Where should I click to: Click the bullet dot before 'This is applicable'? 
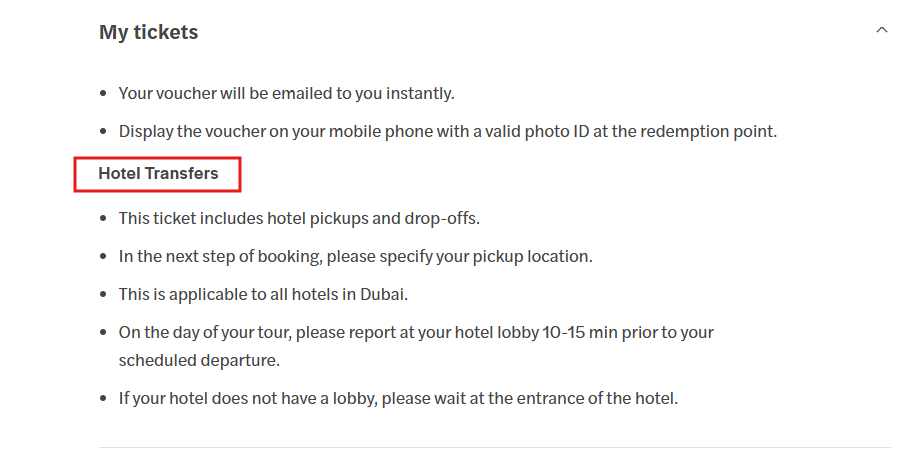point(104,295)
